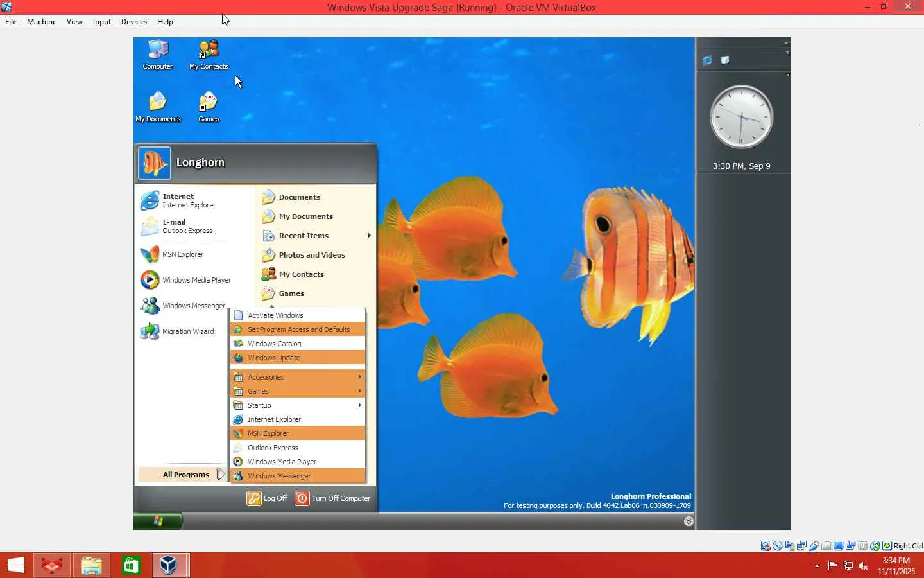Open Set Program Access and Defaults

pyautogui.click(x=298, y=329)
